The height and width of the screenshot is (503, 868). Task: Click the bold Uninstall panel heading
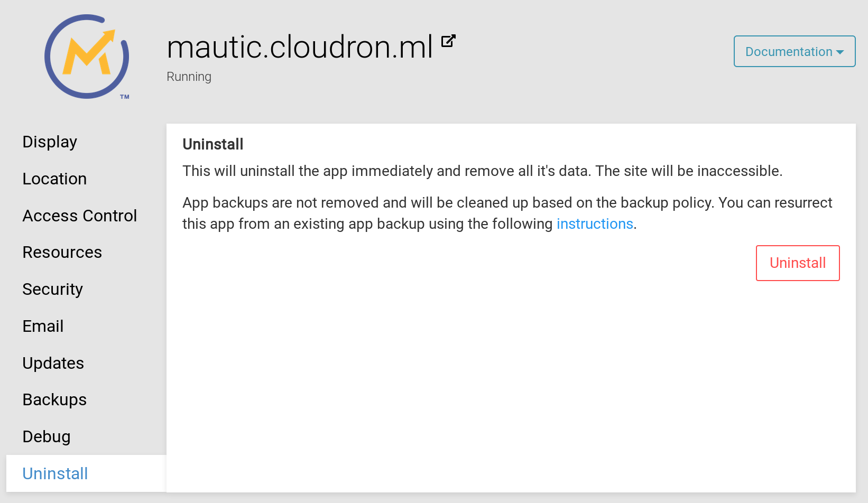click(x=213, y=144)
